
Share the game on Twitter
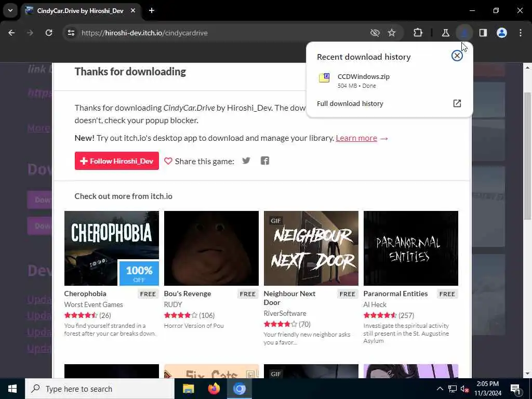click(x=246, y=161)
